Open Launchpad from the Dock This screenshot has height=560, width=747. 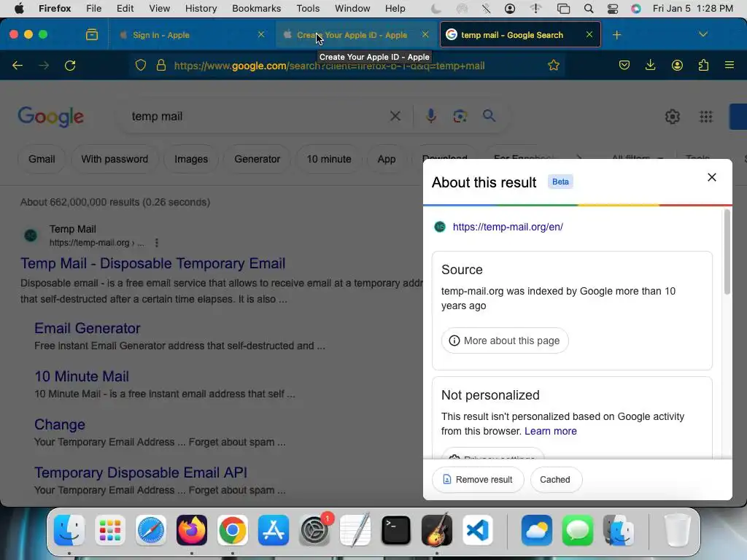pos(110,530)
